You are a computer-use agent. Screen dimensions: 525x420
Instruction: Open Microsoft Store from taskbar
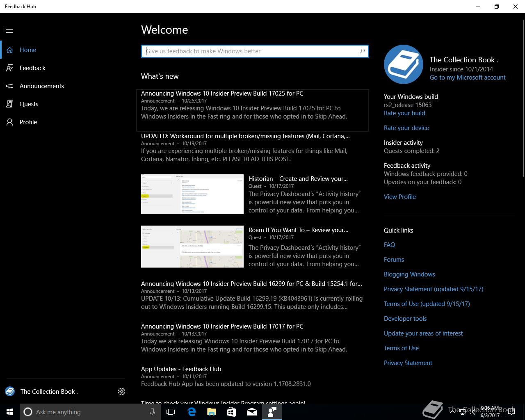(x=232, y=412)
